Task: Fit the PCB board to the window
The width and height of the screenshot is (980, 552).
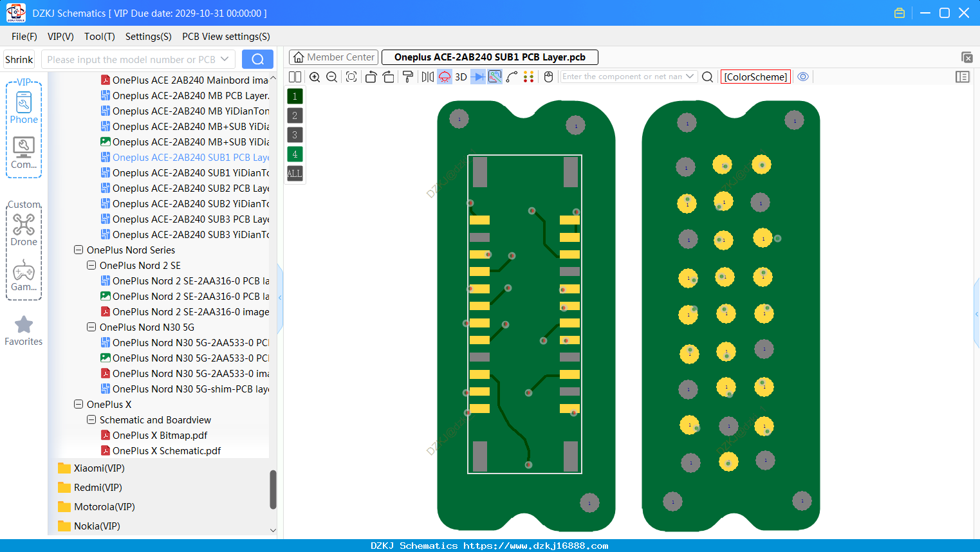Action: point(351,77)
